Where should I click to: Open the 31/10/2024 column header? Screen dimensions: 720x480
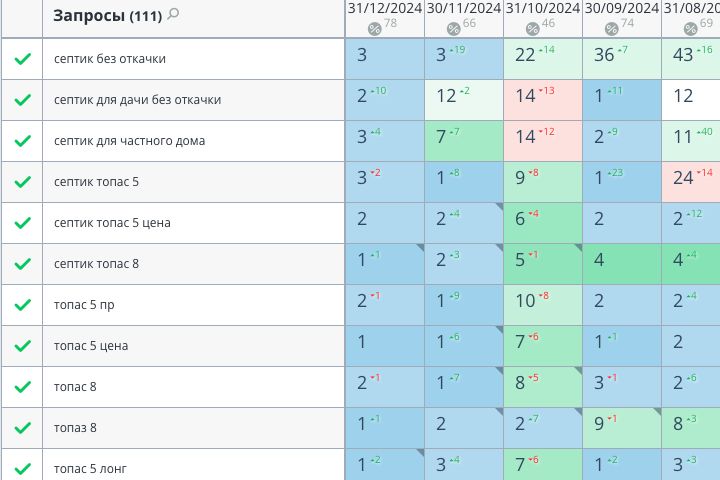pyautogui.click(x=543, y=8)
